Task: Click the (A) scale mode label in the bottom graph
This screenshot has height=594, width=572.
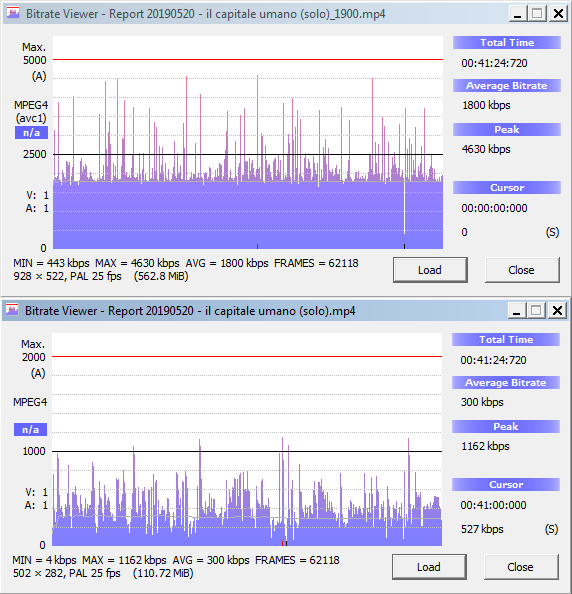Action: [x=38, y=373]
